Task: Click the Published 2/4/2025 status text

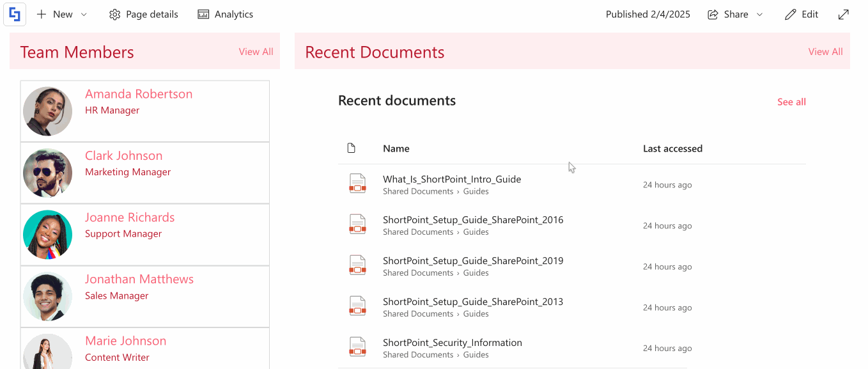Action: pyautogui.click(x=648, y=14)
